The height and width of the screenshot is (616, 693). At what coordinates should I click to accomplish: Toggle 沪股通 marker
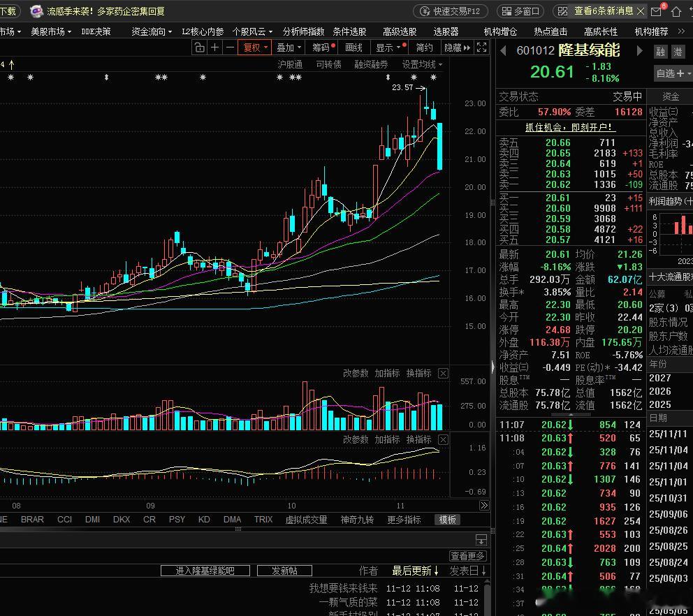290,64
